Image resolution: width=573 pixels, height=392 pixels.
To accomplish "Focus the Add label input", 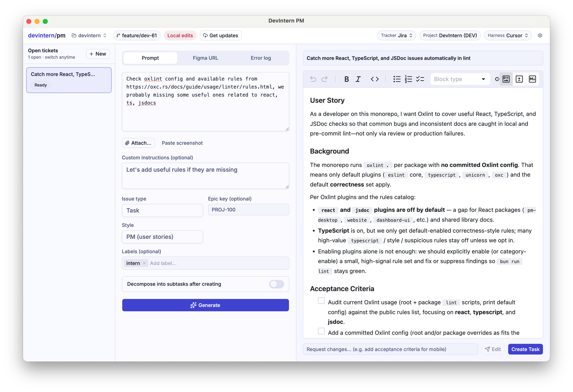I will [x=218, y=263].
